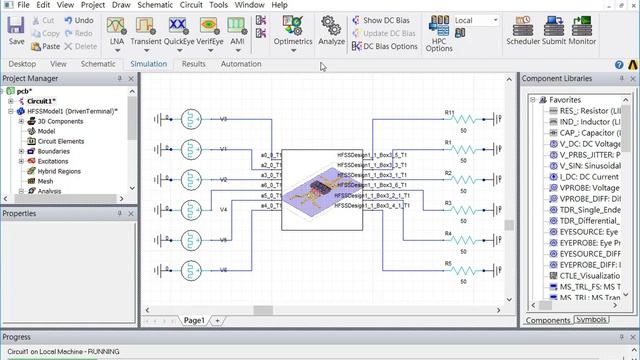The width and height of the screenshot is (640, 360).
Task: Select Circuit Elements in project tree
Action: pos(60,141)
